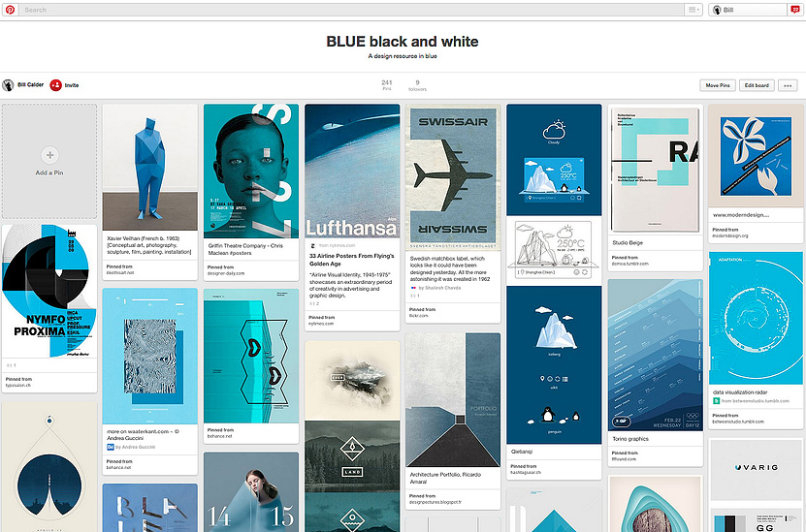
Task: Open the Torino graphics pin
Action: [655, 355]
